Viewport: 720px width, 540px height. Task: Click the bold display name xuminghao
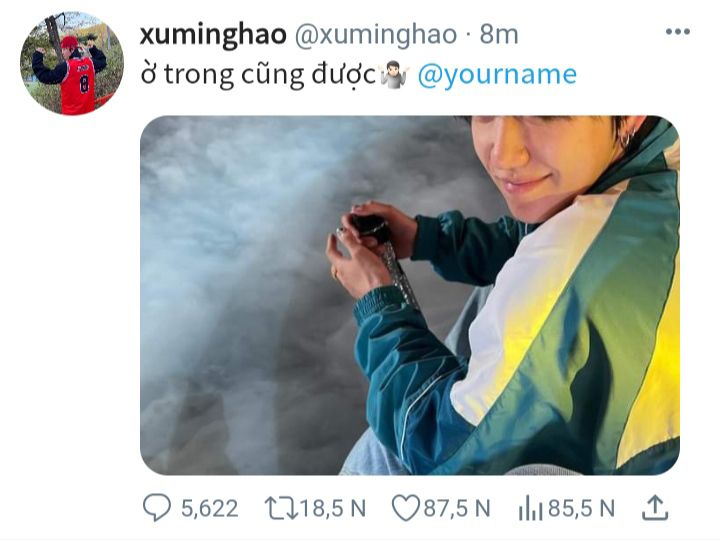pyautogui.click(x=213, y=34)
